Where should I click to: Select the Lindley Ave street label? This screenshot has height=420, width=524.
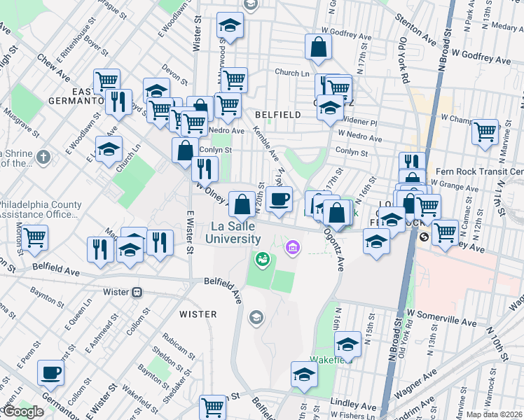[x=354, y=404]
